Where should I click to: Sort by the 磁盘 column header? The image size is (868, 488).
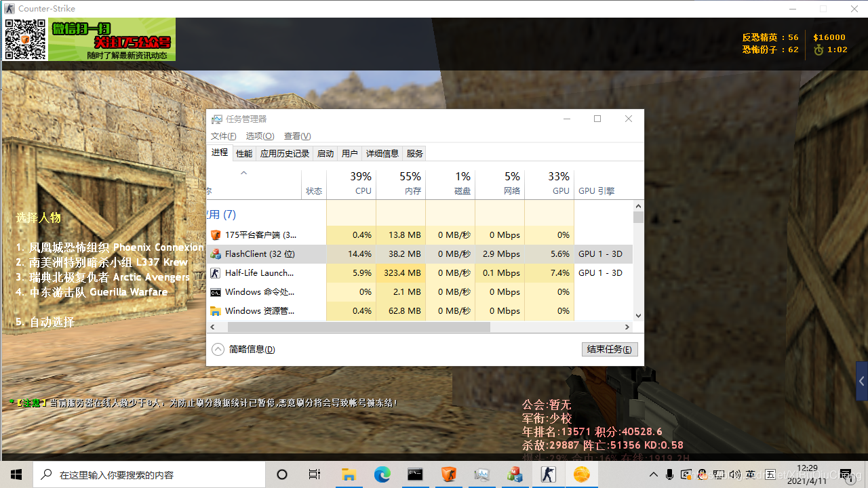click(x=450, y=184)
